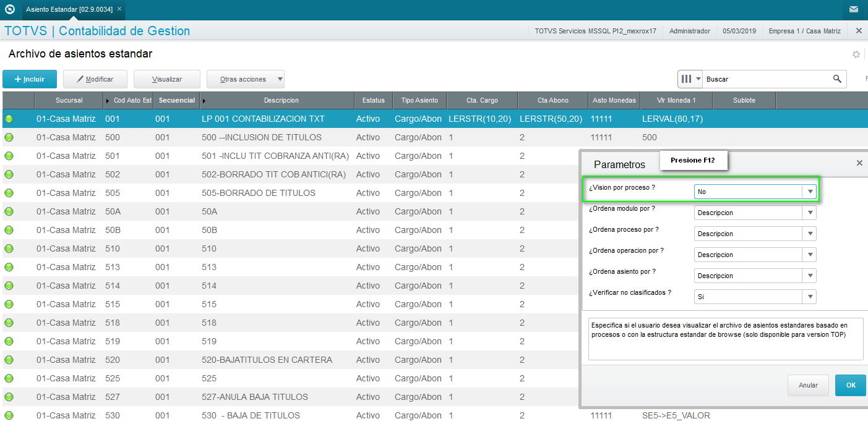The width and height of the screenshot is (868, 424).
Task: Sort by Secuencial column header
Action: [x=177, y=100]
